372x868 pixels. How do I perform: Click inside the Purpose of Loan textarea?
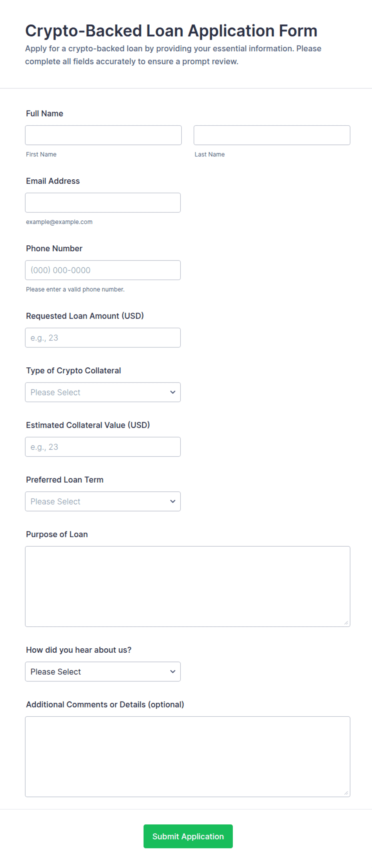point(188,587)
